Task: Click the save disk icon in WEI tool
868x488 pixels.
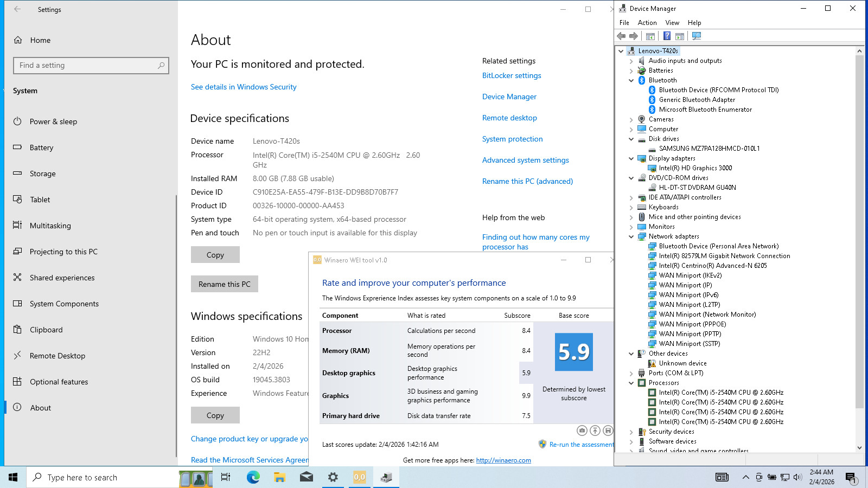Action: point(608,431)
